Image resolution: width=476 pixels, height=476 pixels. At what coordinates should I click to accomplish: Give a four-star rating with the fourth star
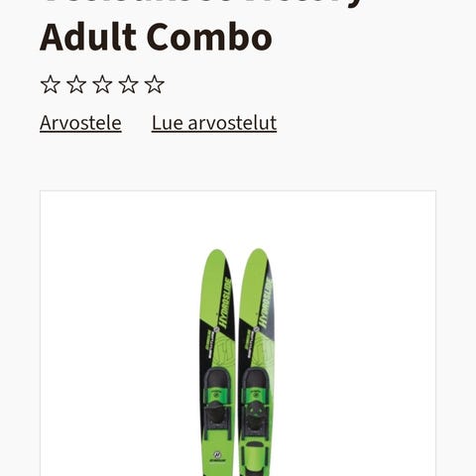pyautogui.click(x=128, y=84)
